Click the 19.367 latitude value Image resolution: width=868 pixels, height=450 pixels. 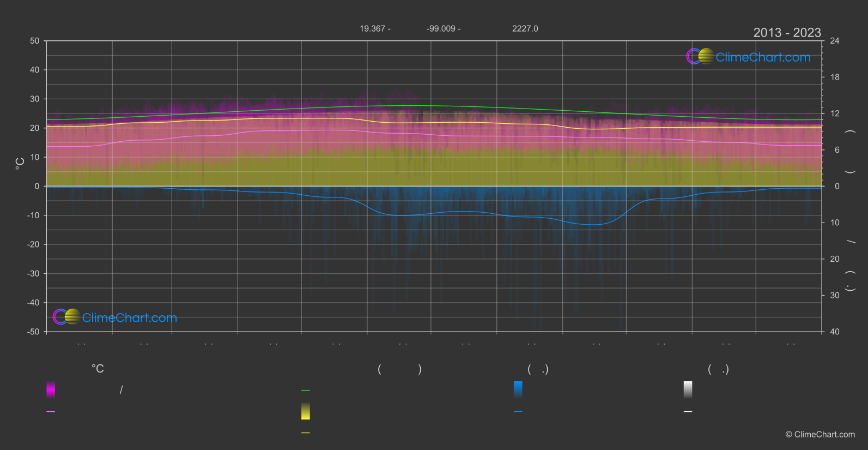372,28
